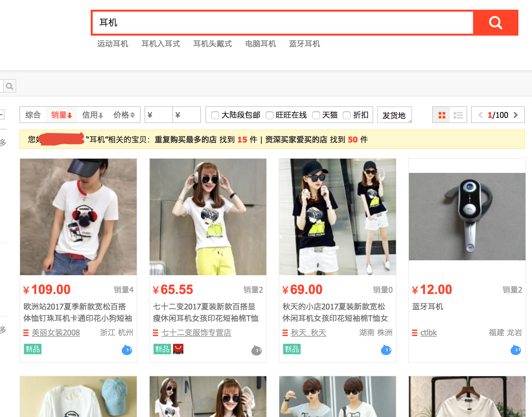Open product title 蓝牙耳机
The height and width of the screenshot is (417, 532).
click(428, 307)
